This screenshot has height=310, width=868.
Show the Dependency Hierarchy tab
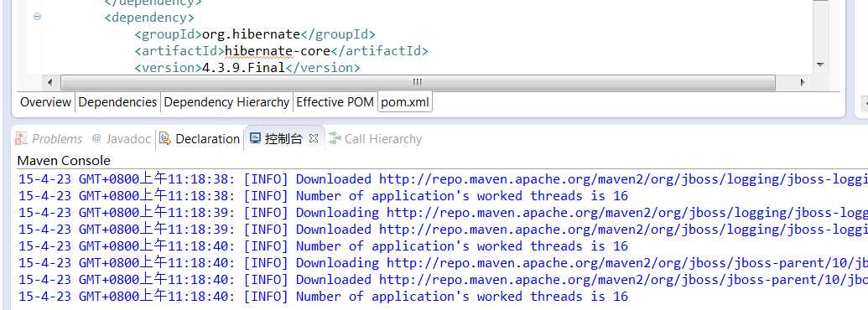(x=226, y=102)
